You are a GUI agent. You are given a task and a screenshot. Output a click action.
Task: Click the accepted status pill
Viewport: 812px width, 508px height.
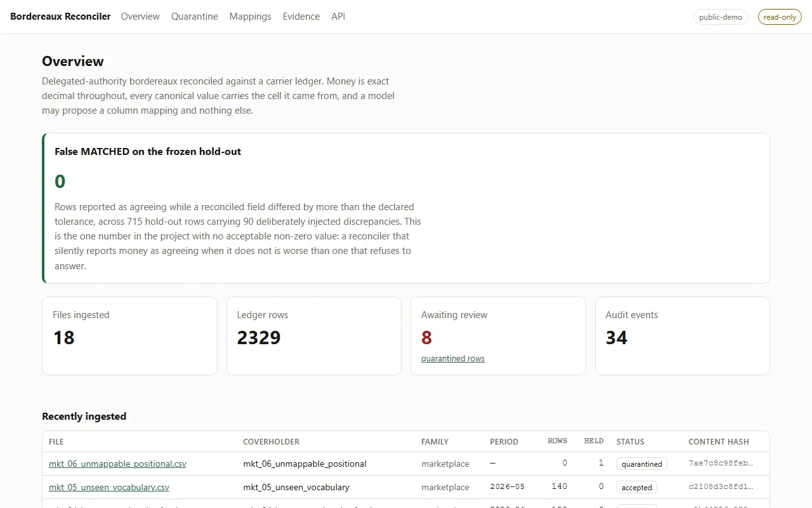[637, 488]
